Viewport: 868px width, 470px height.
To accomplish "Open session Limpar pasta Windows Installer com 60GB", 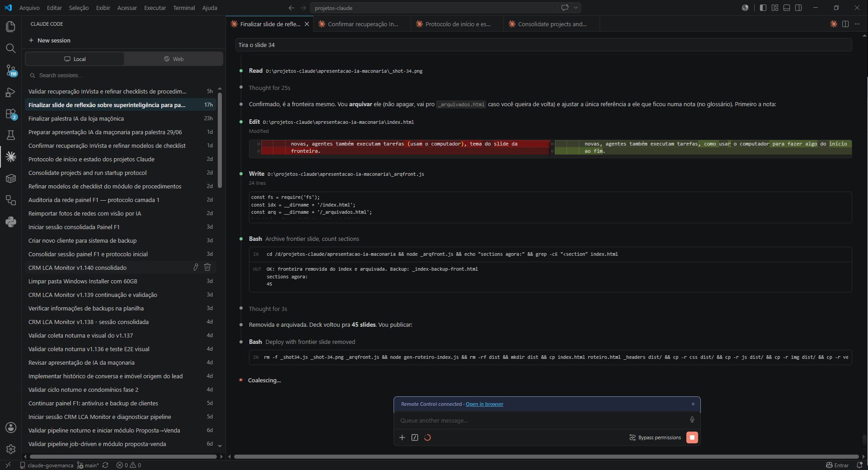I will pos(120,281).
